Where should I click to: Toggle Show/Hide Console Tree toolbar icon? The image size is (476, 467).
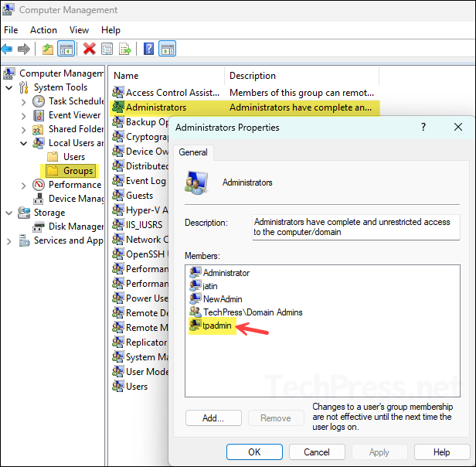coord(66,49)
